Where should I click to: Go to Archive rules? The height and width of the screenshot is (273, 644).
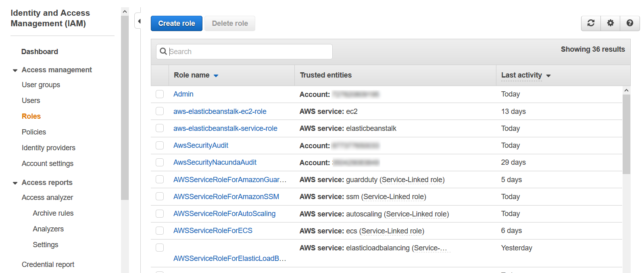pyautogui.click(x=53, y=213)
